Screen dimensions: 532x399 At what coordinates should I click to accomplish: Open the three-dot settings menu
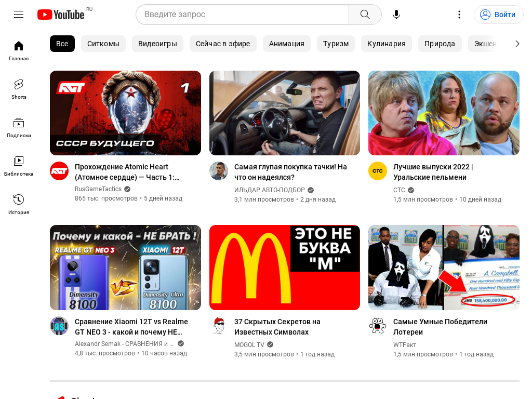coord(459,15)
